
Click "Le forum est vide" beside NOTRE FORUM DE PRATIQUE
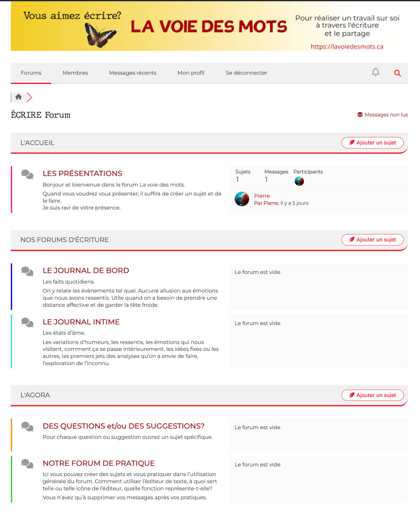click(x=257, y=465)
